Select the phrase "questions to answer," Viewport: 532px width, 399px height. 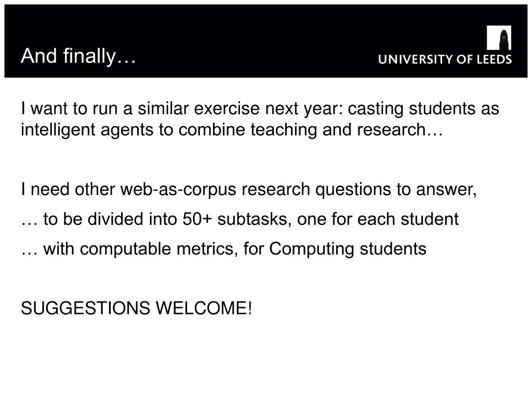(396, 189)
